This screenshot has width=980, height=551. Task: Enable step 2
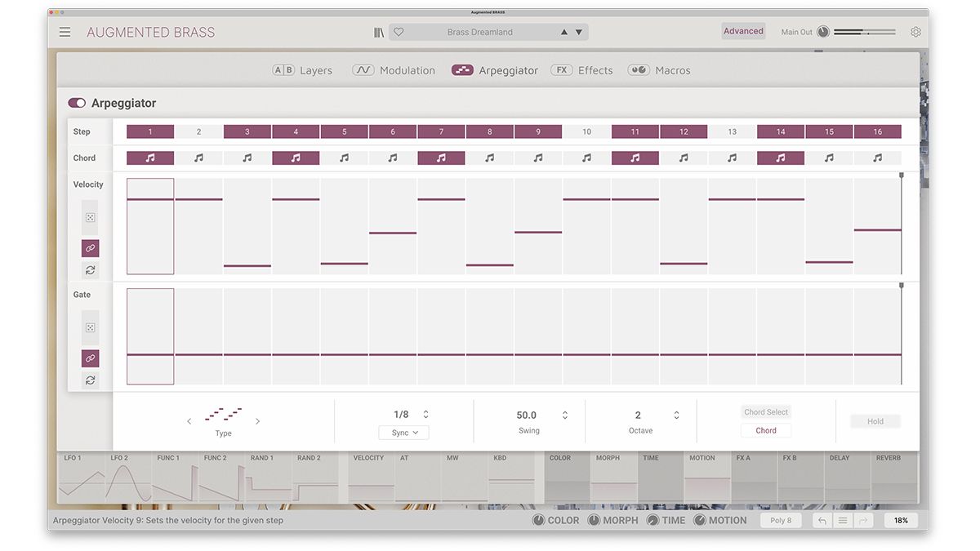(x=198, y=131)
